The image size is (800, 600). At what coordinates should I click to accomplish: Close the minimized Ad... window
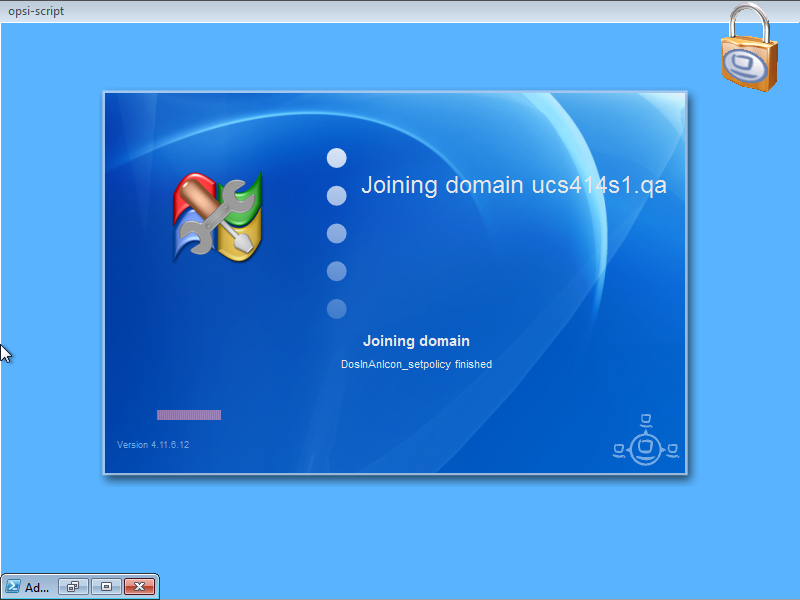[139, 587]
